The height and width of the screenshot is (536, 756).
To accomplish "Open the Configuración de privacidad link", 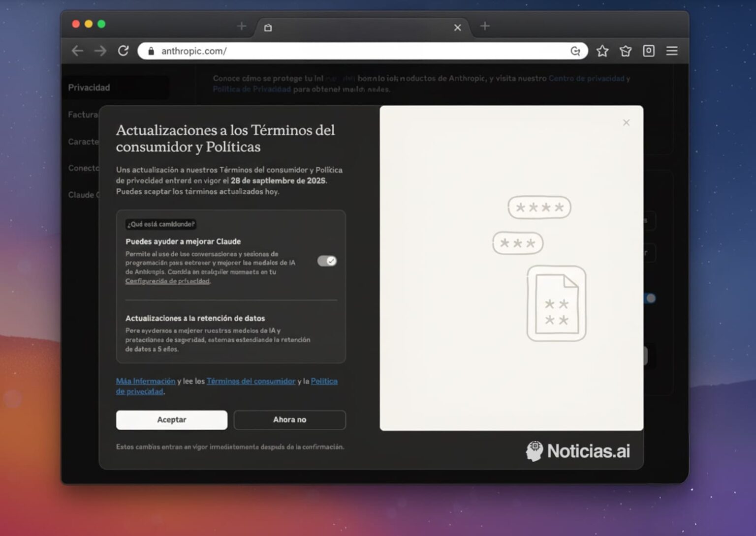I will pos(167,281).
